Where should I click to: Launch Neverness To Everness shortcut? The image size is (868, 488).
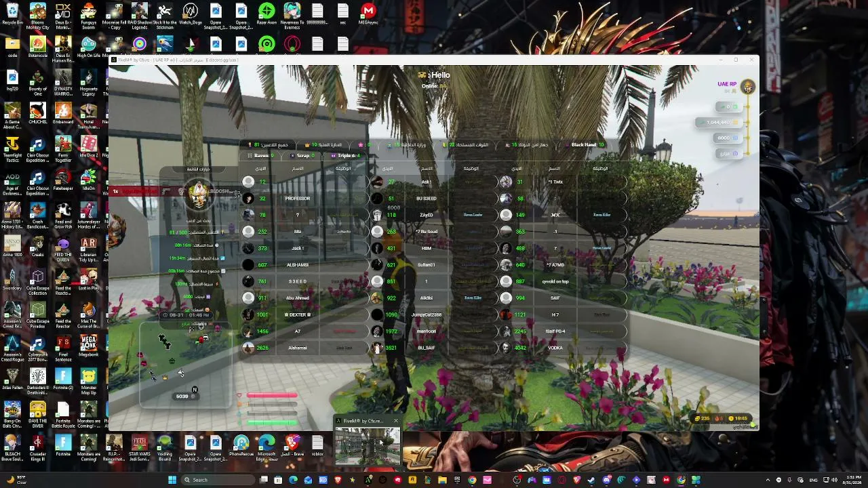click(x=292, y=16)
